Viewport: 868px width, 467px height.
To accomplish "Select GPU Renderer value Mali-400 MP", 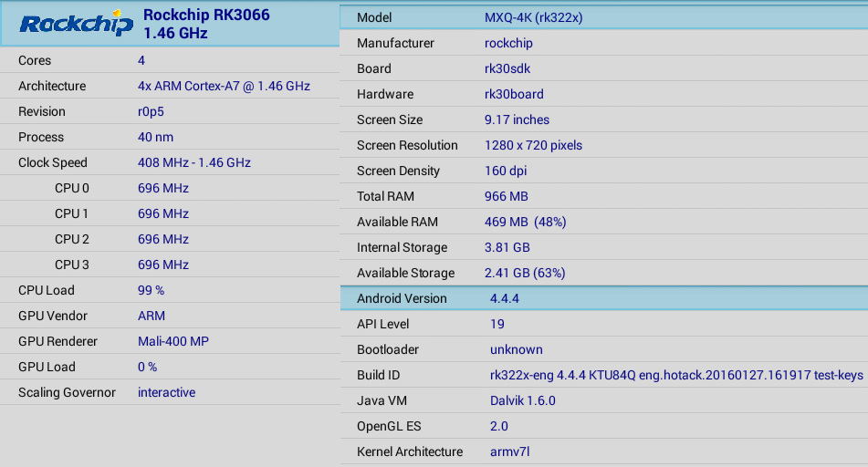I will [173, 341].
